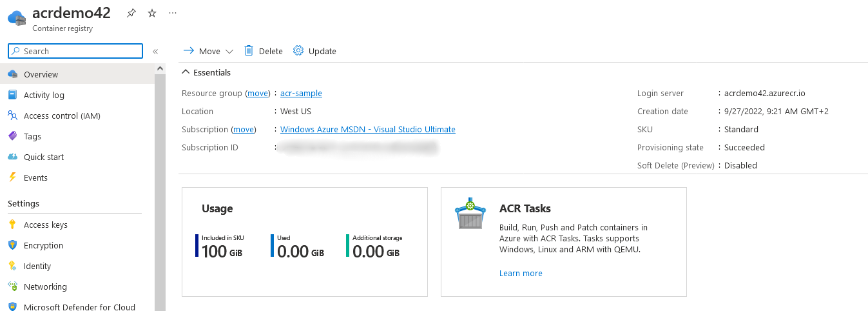Image resolution: width=868 pixels, height=311 pixels.
Task: Click the blue Used storage bar
Action: [x=273, y=246]
